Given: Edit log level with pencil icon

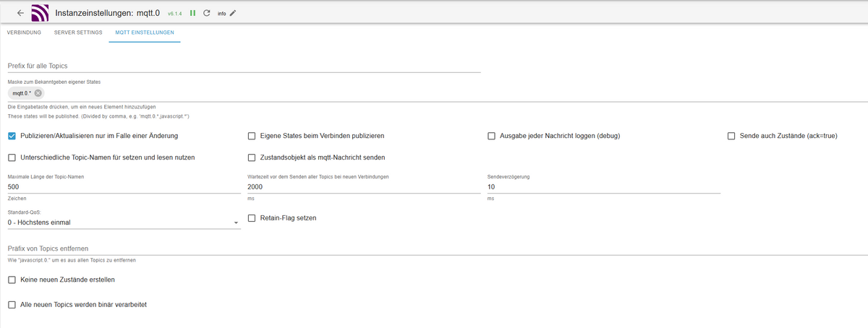Looking at the screenshot, I should pos(233,13).
